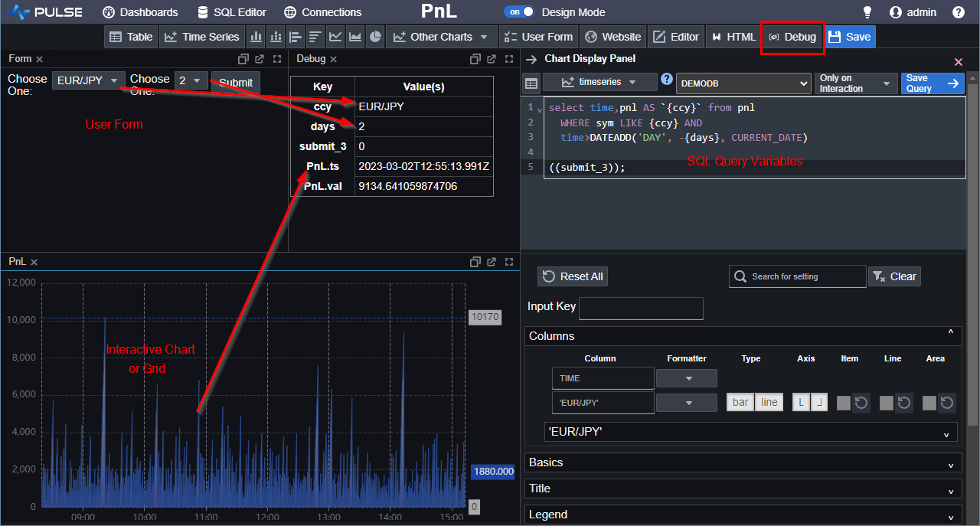Screen dimensions: 980x526
Task: Collapse the Columns section
Action: pyautogui.click(x=743, y=336)
